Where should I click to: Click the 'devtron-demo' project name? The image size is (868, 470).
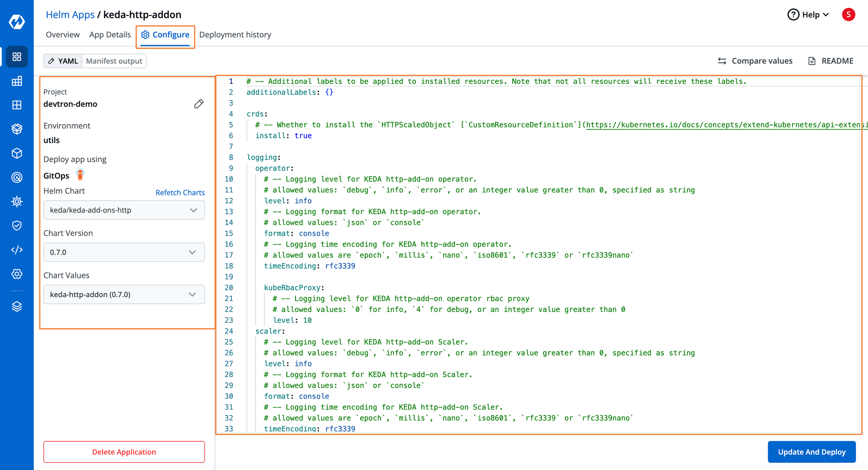pyautogui.click(x=70, y=104)
